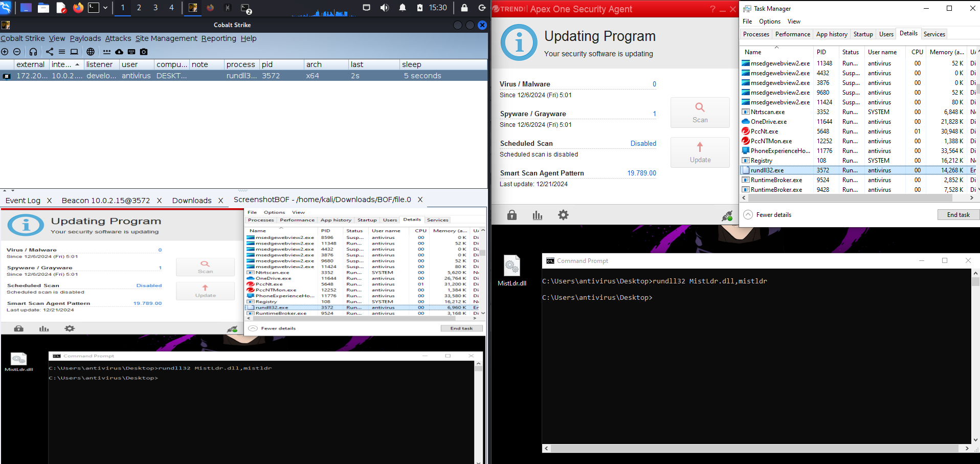
Task: Open credentials via the asterisks toolbar icon
Action: pyautogui.click(x=107, y=52)
